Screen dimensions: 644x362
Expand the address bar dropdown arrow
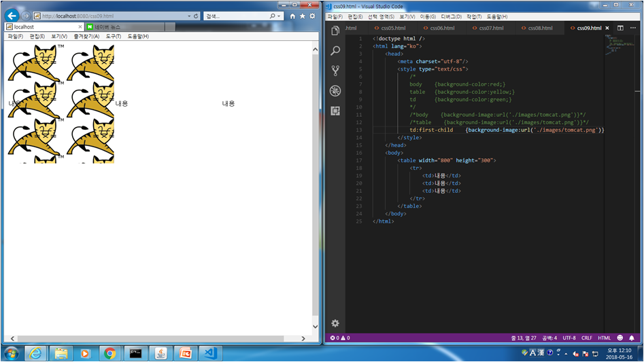(x=189, y=16)
